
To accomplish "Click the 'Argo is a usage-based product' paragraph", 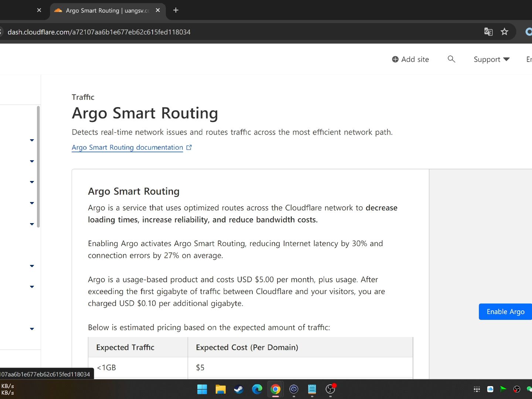I will click(236, 291).
